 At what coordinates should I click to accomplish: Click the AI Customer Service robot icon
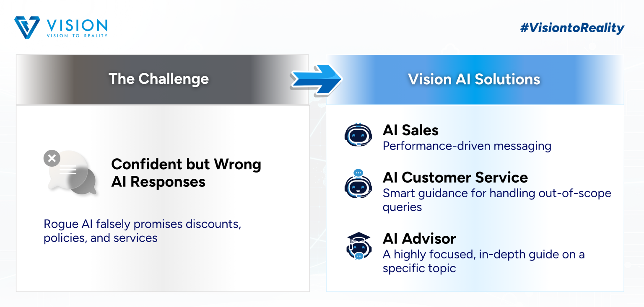(358, 184)
